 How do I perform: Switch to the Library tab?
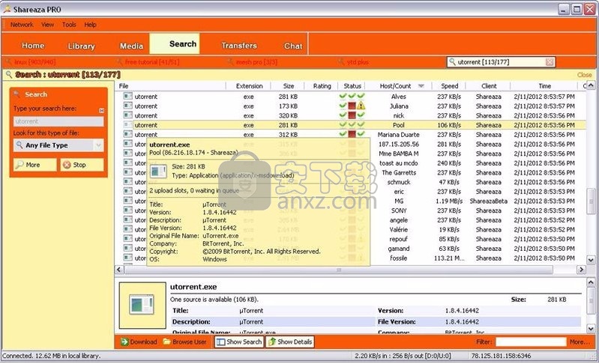click(x=82, y=46)
